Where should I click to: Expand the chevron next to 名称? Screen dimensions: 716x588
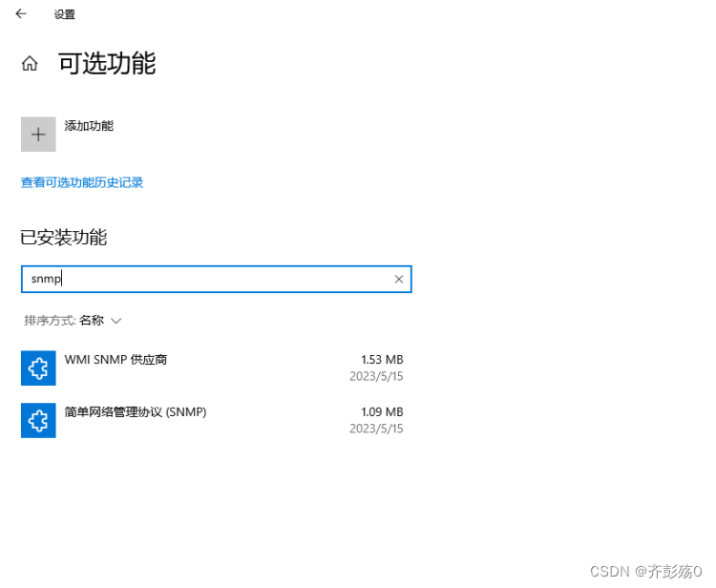coord(116,321)
